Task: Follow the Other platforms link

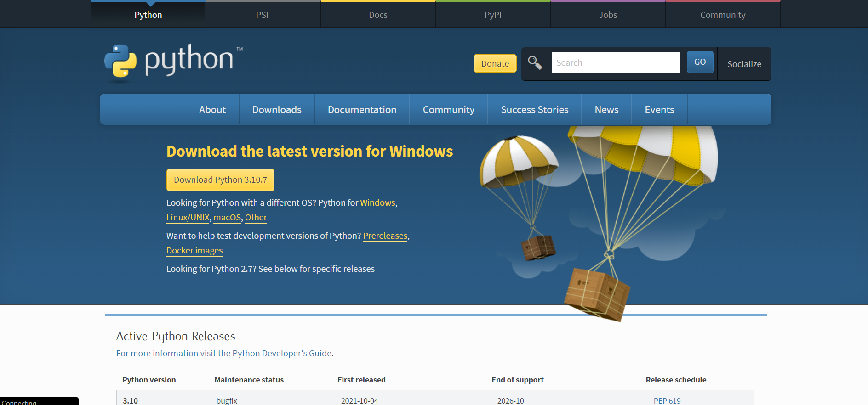Action: point(256,217)
